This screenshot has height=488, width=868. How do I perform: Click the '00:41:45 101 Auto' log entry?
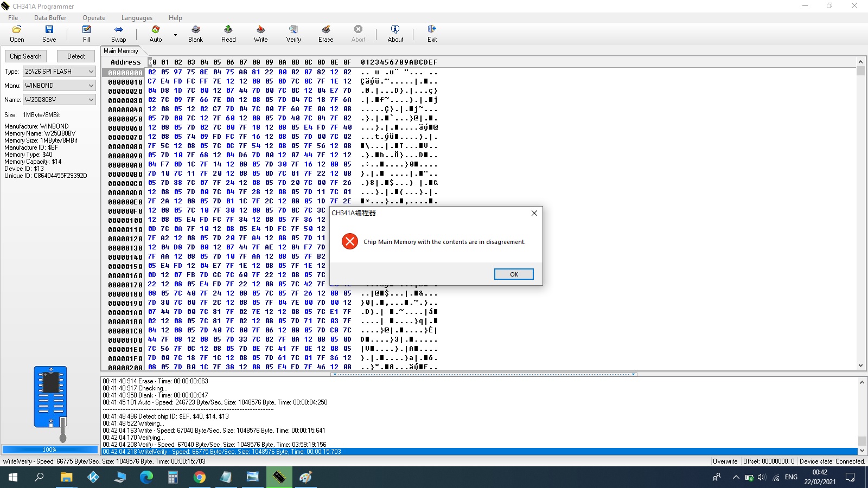(215, 402)
